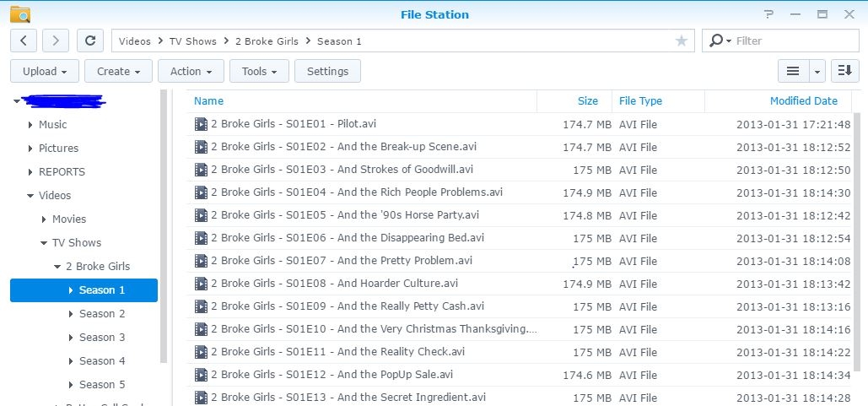Add folder to favorites with star icon
Screen dimensions: 868x406
(x=682, y=41)
